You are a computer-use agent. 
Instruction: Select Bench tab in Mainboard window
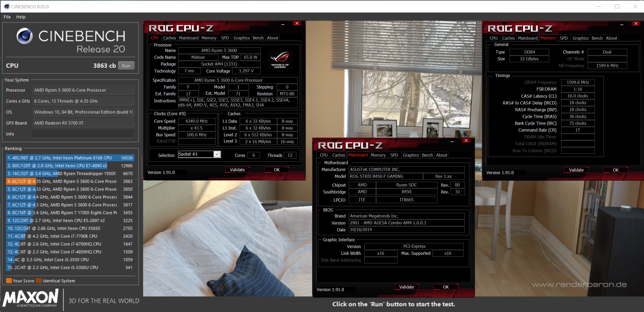(x=427, y=155)
